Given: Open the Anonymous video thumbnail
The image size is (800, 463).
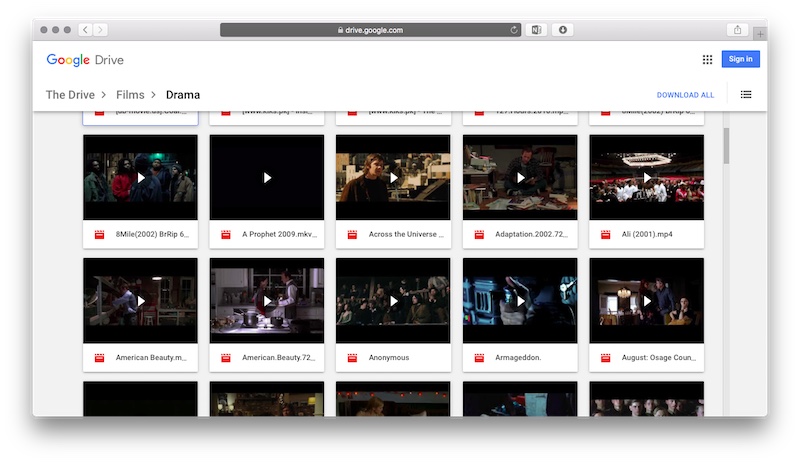Looking at the screenshot, I should pos(393,300).
